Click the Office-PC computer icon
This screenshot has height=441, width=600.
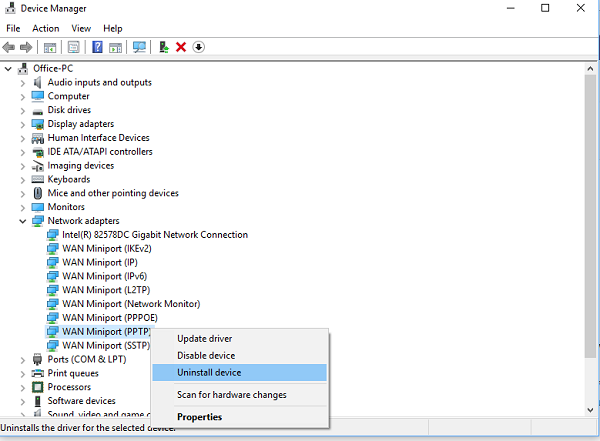click(23, 69)
